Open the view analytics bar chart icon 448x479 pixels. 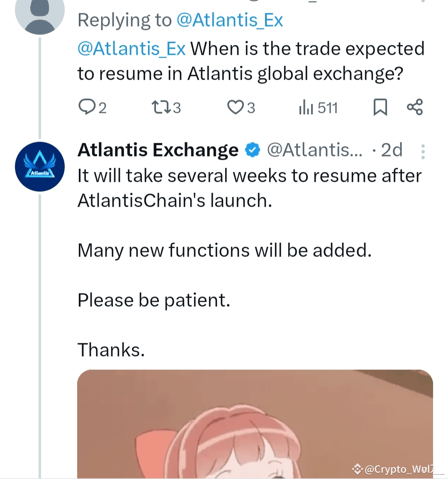[306, 108]
